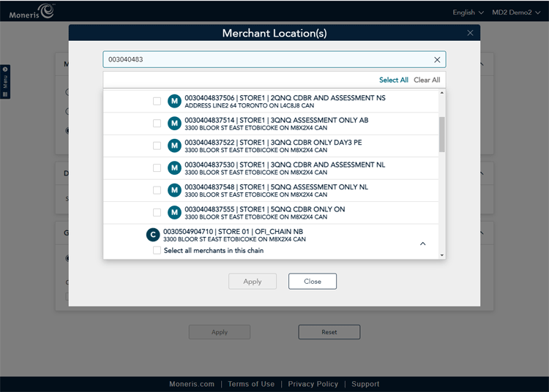Click the Close button in dialog
The height and width of the screenshot is (392, 549).
tap(313, 281)
